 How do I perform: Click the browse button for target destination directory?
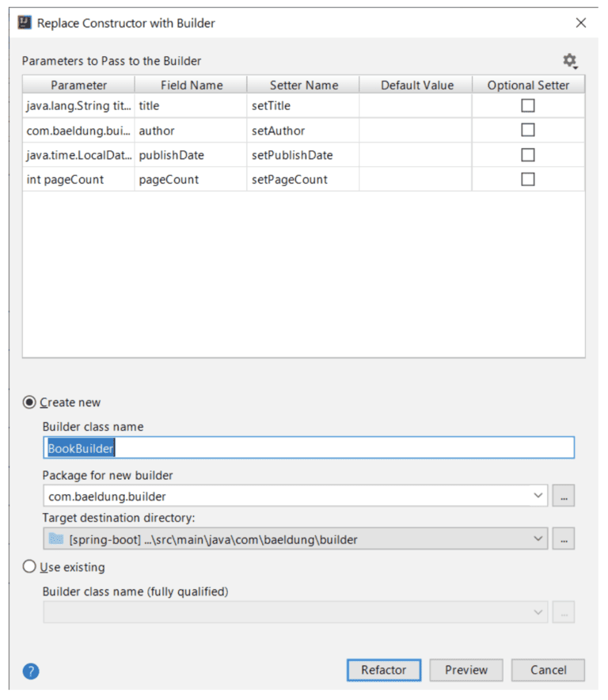(x=563, y=538)
